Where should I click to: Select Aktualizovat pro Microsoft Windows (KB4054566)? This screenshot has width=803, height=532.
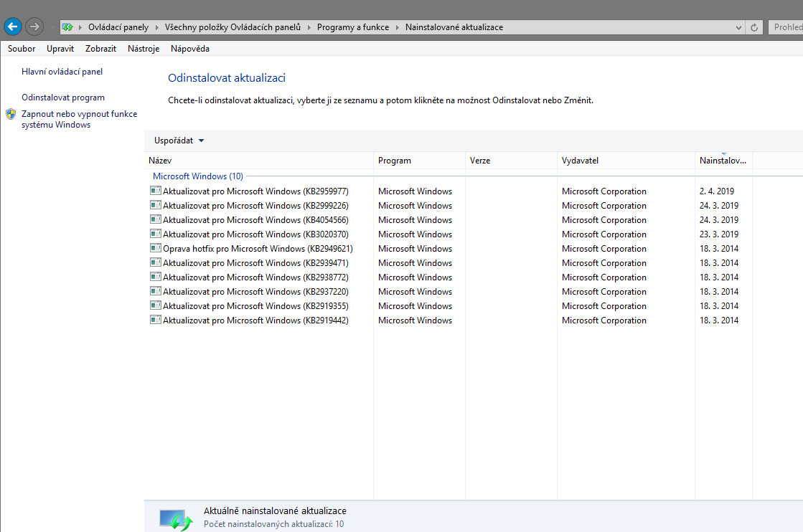click(x=255, y=219)
